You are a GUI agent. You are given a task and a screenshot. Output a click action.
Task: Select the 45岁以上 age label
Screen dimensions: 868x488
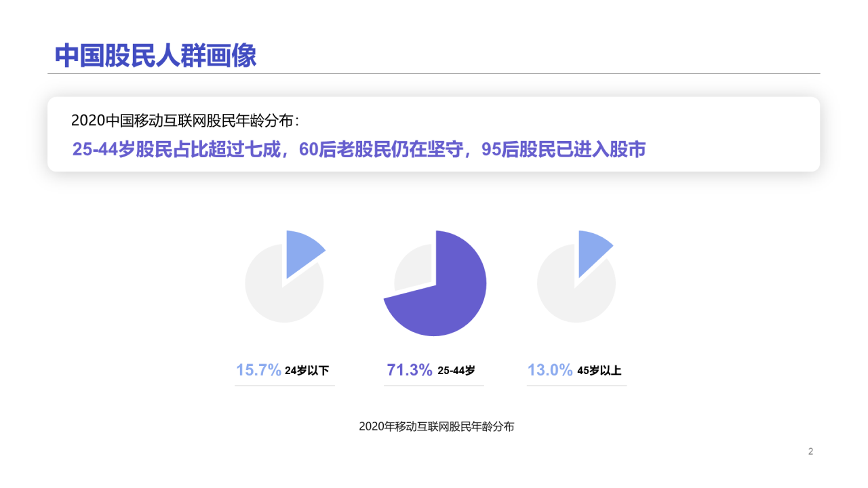599,371
